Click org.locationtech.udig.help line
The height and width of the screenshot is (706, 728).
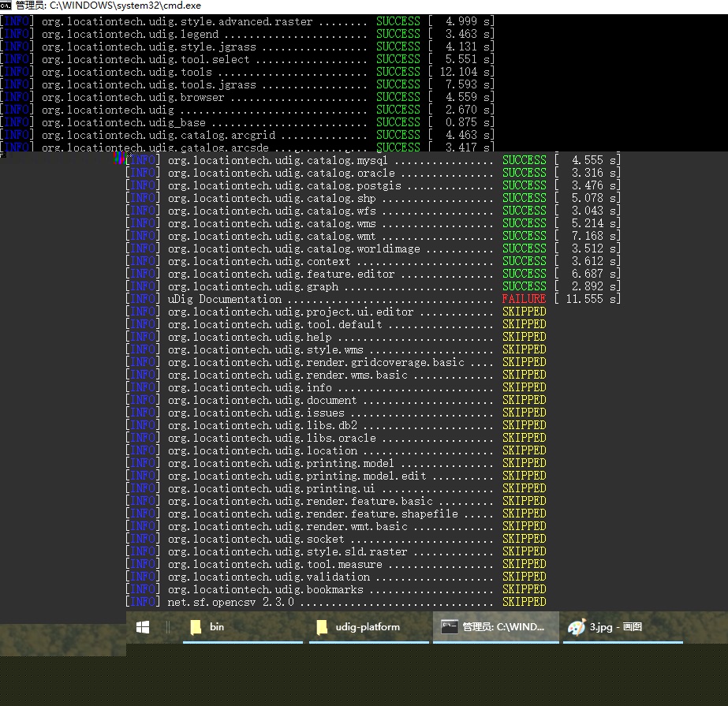pyautogui.click(x=336, y=336)
